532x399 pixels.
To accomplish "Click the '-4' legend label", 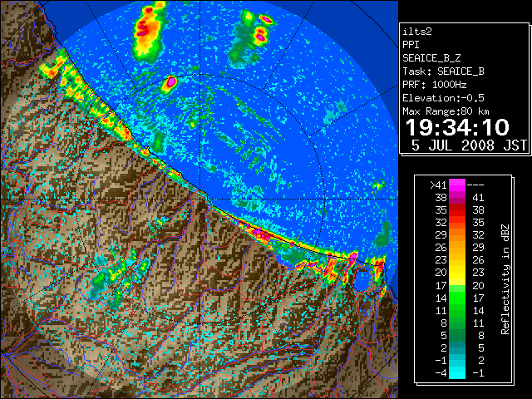I will coord(441,373).
